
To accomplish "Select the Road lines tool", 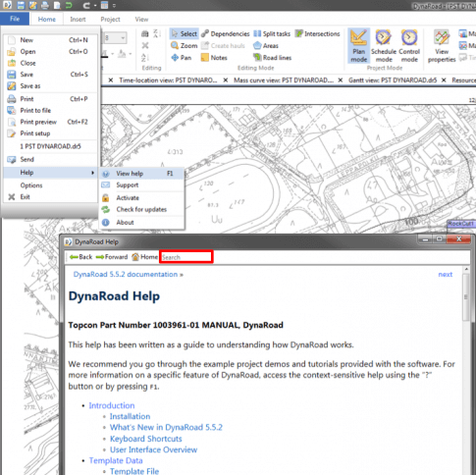I will pos(273,58).
